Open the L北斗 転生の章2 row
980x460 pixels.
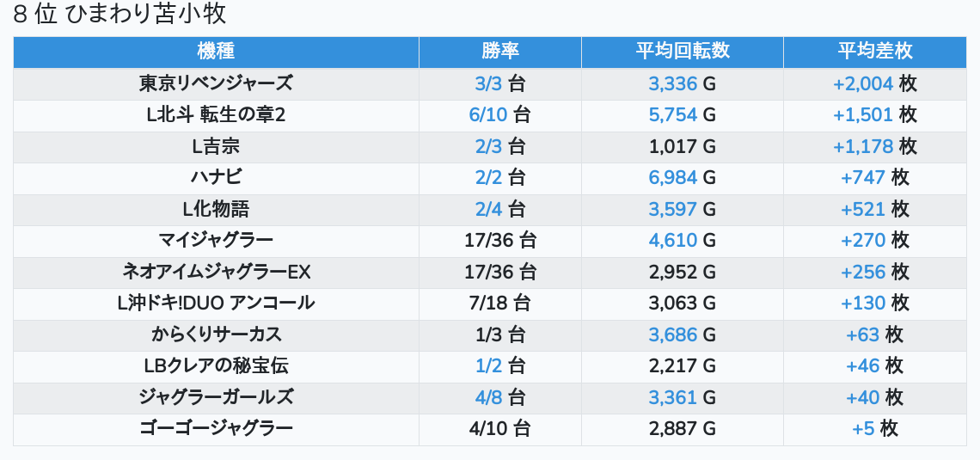tap(216, 115)
